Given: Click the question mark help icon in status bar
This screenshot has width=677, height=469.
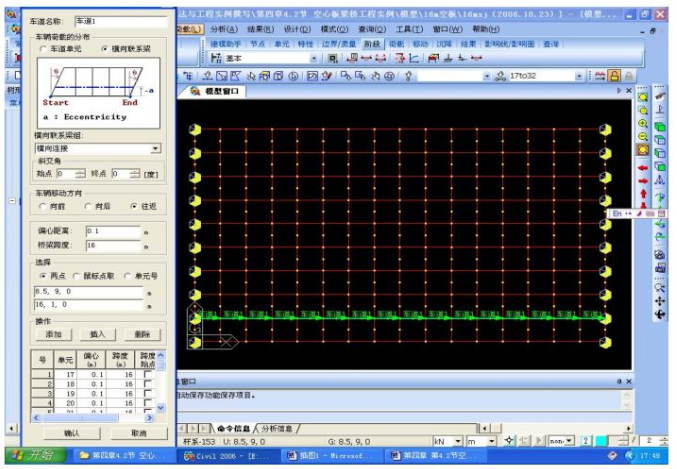Looking at the screenshot, I should (585, 441).
